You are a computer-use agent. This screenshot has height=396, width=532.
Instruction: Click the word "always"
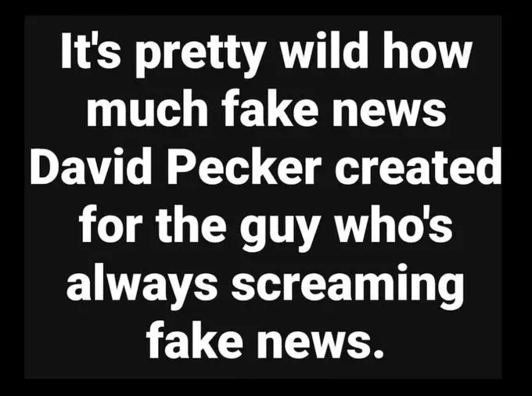[x=142, y=284]
